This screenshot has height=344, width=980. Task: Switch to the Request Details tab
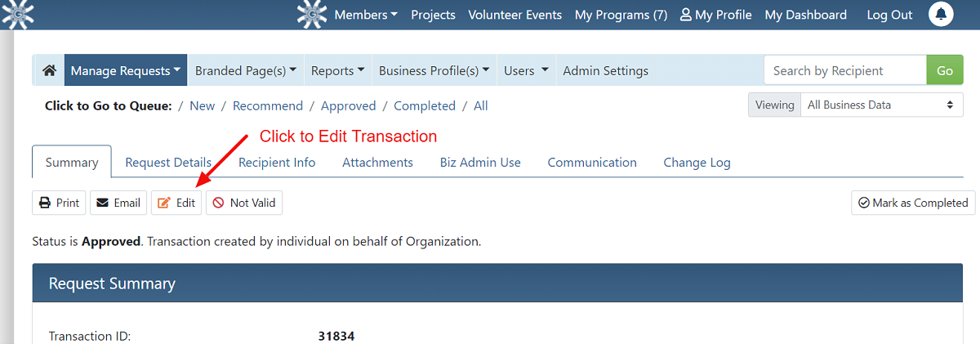pyautogui.click(x=168, y=162)
